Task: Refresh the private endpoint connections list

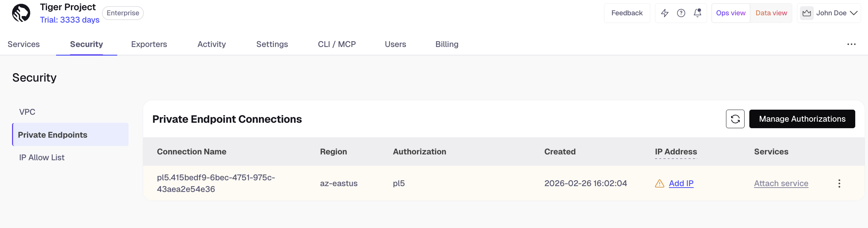Action: pos(735,119)
